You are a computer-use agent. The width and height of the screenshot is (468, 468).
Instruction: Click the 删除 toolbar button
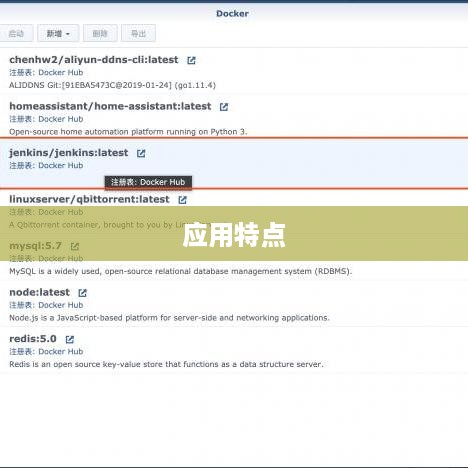[x=100, y=33]
